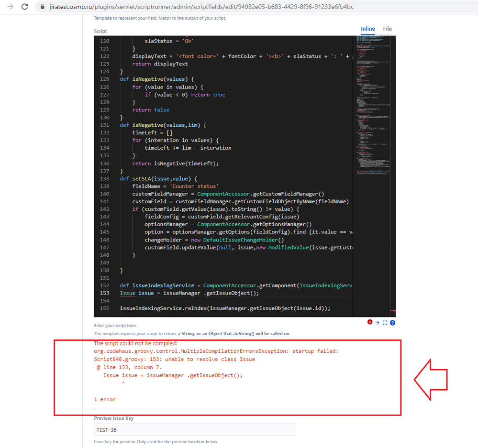The image size is (478, 448).
Task: Switch to the Inline script tab
Action: click(x=368, y=29)
